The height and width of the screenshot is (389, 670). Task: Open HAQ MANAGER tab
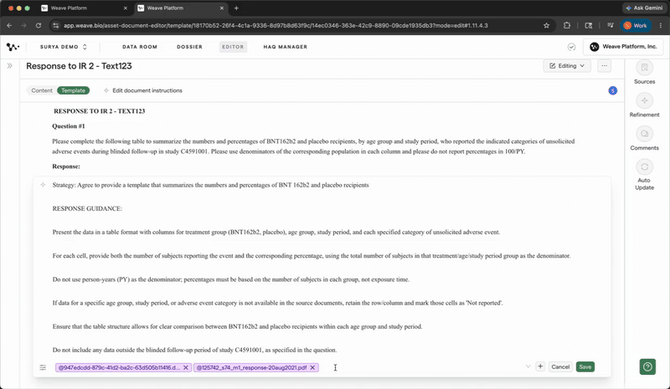tap(285, 47)
